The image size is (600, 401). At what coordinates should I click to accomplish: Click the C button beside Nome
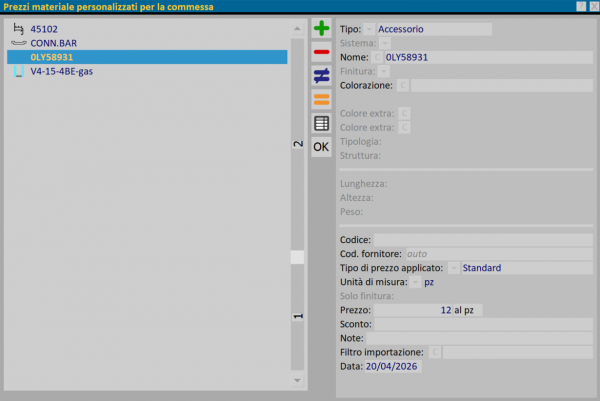(377, 57)
